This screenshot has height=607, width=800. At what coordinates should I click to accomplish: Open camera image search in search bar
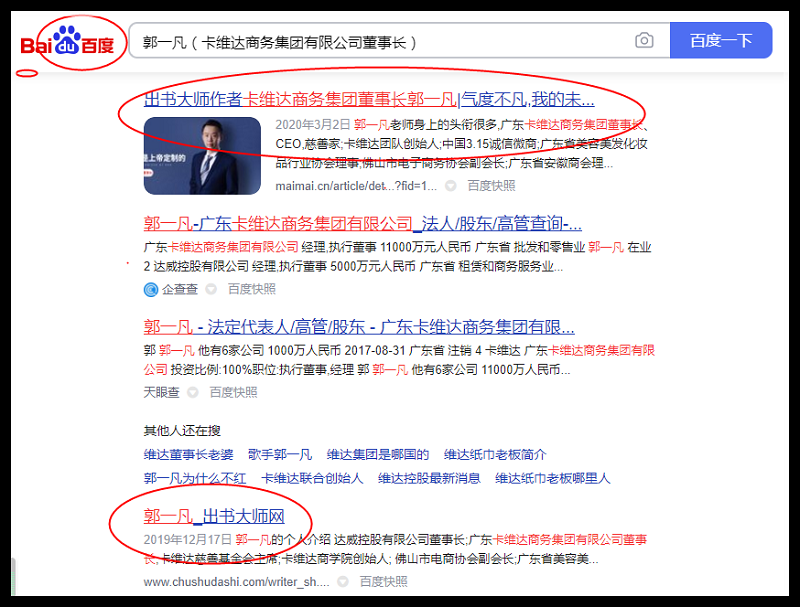(x=644, y=41)
